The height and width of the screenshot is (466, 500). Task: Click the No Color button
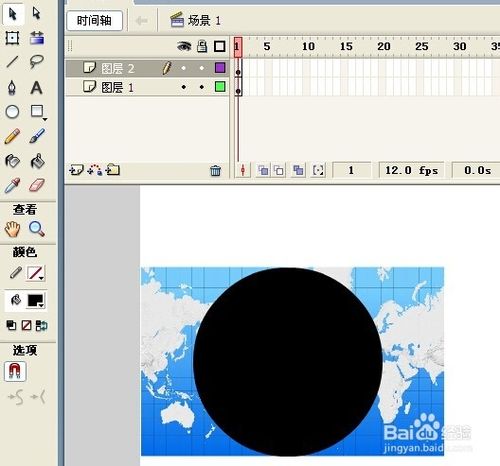pyautogui.click(x=26, y=325)
